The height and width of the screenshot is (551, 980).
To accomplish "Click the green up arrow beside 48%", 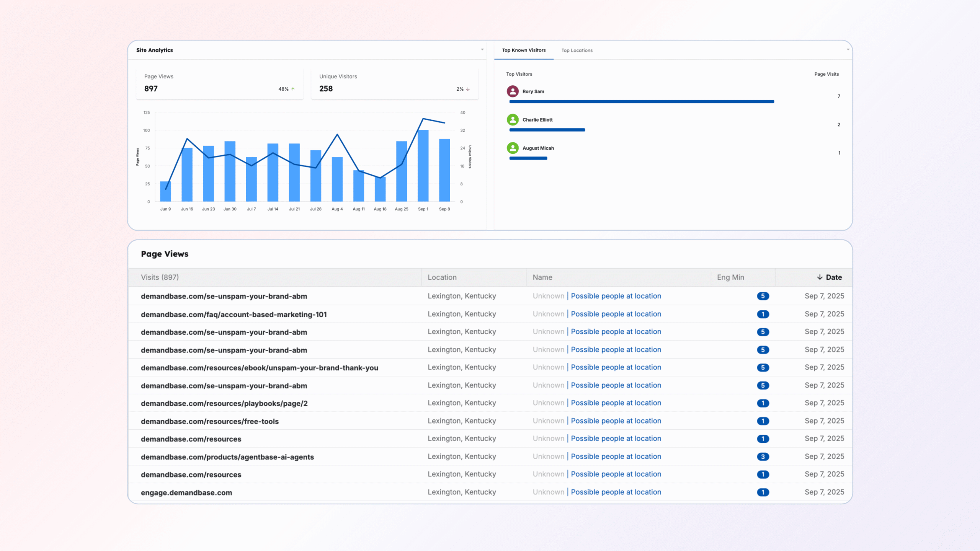I will coord(293,89).
